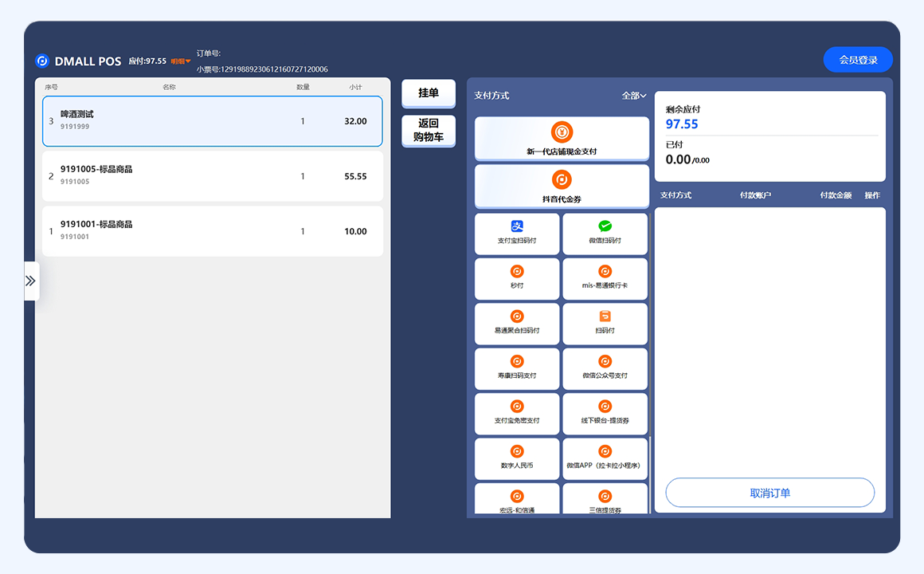Expand the 明细 amount details dropdown
924x574 pixels.
181,61
